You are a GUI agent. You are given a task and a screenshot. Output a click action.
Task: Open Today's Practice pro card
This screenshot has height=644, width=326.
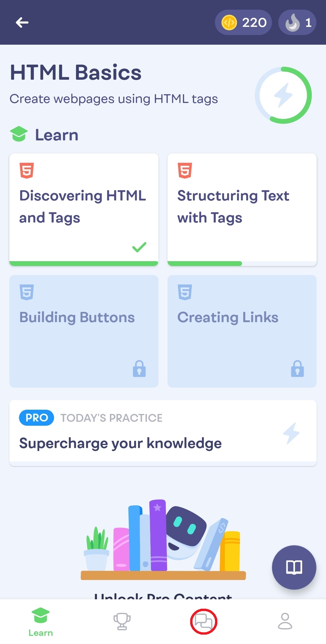point(163,433)
